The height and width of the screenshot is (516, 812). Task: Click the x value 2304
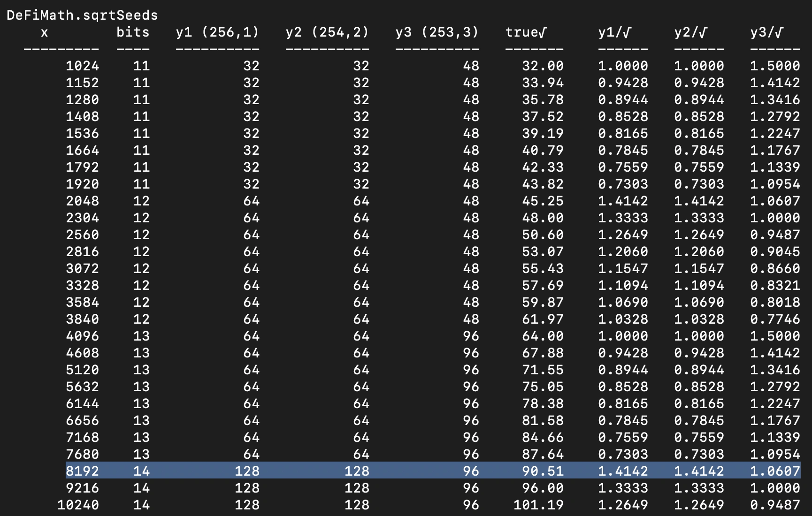[82, 218]
